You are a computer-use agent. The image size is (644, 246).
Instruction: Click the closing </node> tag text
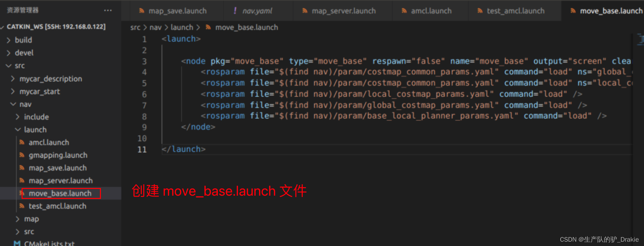198,127
